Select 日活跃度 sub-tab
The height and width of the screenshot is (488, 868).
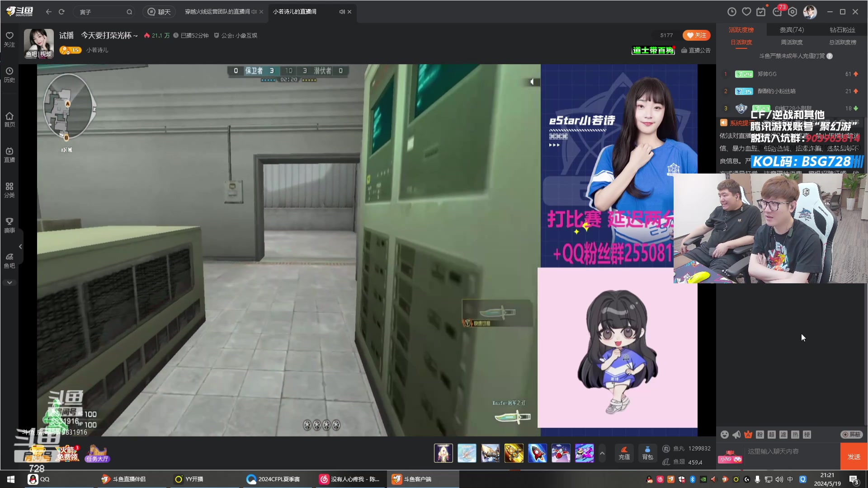tap(741, 42)
